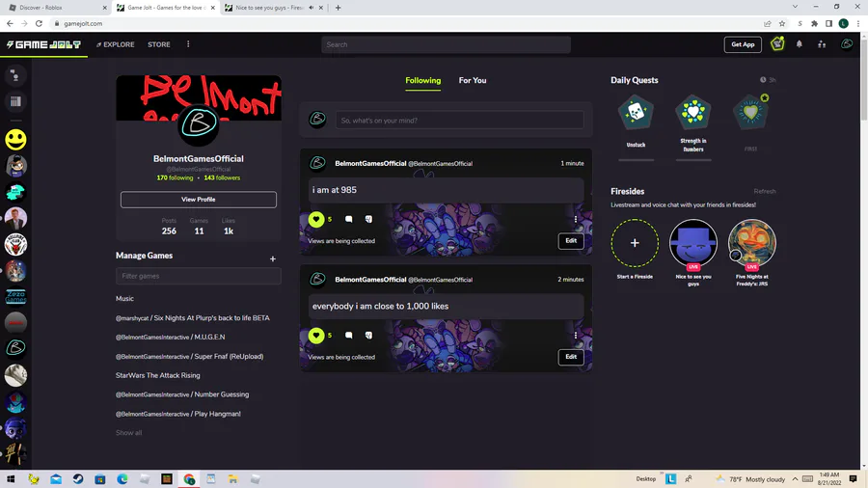
Task: Start a Fireside with plus circle
Action: [x=635, y=243]
